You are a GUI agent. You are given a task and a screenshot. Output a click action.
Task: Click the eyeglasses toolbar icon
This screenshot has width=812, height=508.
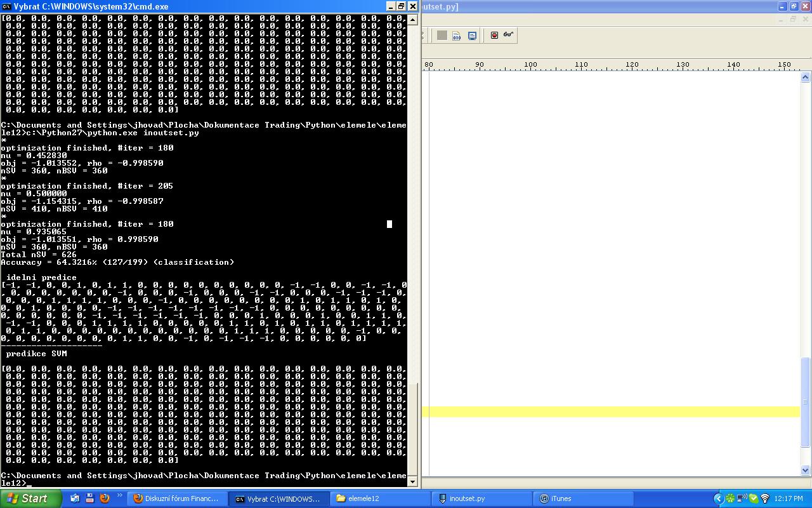click(508, 35)
